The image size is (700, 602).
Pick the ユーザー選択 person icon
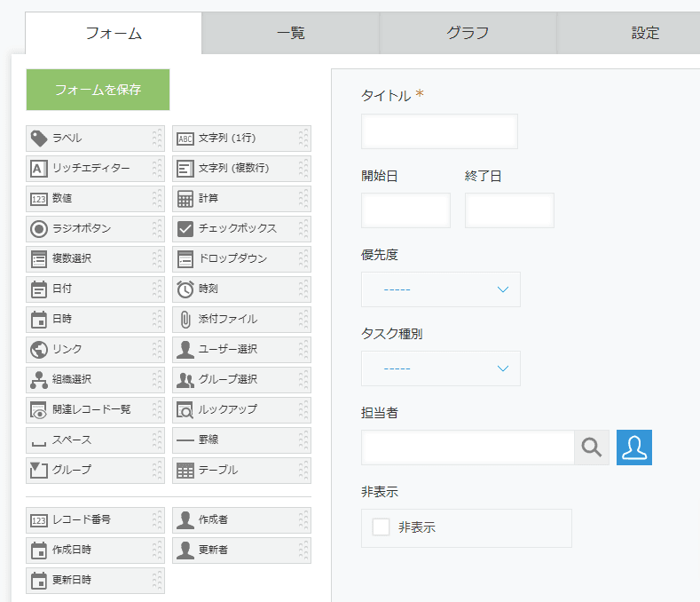click(x=185, y=350)
